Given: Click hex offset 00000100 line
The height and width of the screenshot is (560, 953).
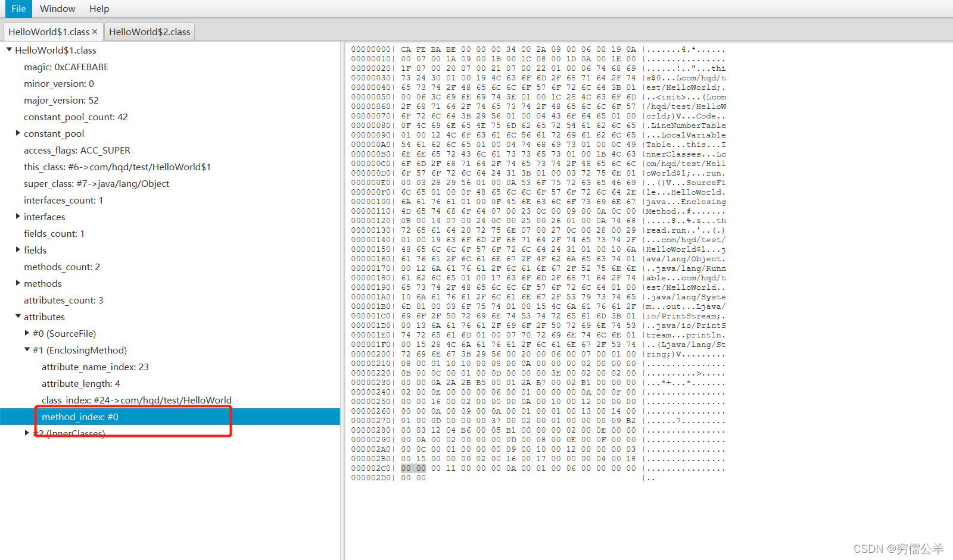Looking at the screenshot, I should click(371, 202).
